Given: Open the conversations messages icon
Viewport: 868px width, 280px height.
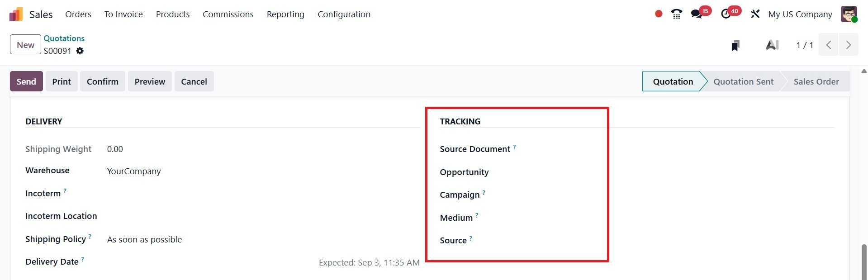Looking at the screenshot, I should point(697,14).
